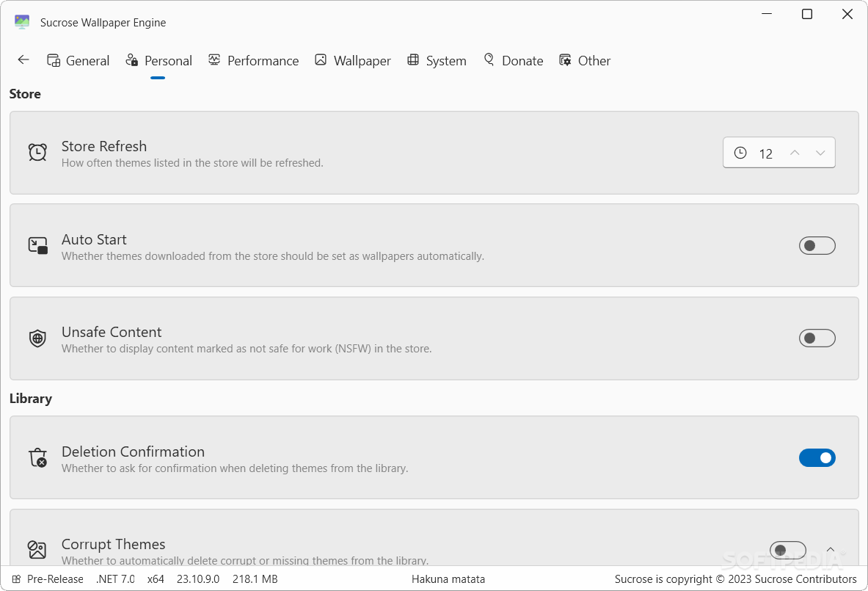Click the Wallpaper tab image icon
Viewport: 868px width, 591px height.
321,59
